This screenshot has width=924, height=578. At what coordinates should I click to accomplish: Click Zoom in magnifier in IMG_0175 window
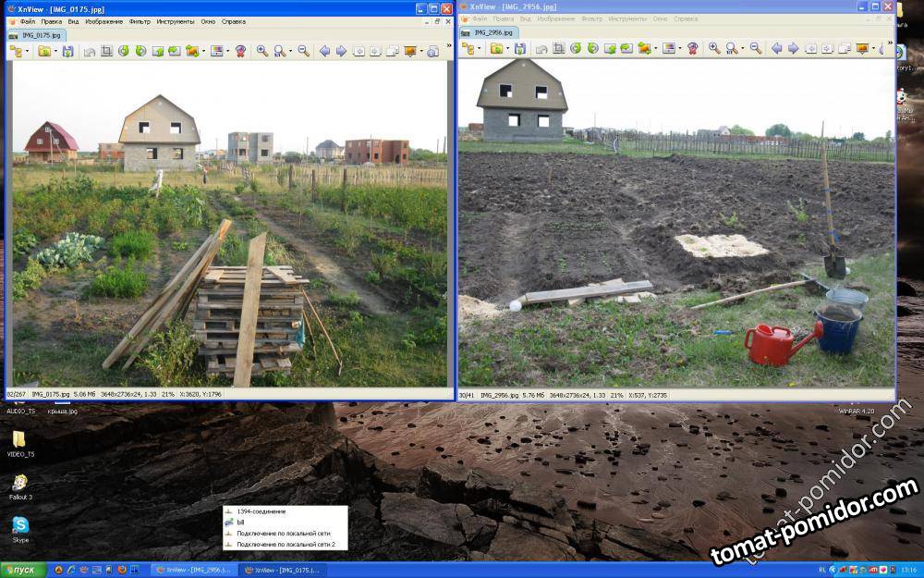pos(262,51)
